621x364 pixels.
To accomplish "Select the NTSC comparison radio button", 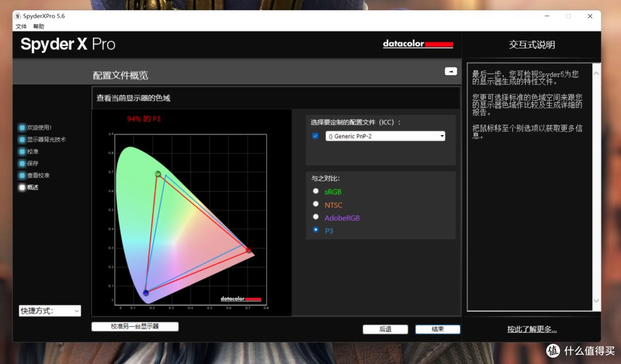I will (x=316, y=204).
